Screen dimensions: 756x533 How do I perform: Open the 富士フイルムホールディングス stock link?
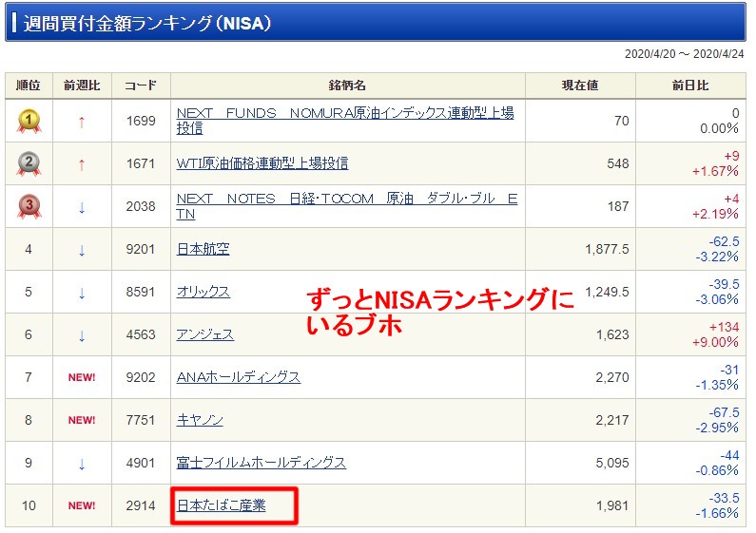click(x=261, y=463)
